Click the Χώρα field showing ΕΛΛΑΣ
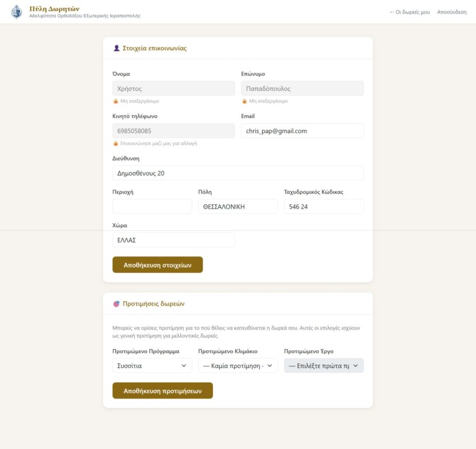The image size is (476, 449). tap(173, 240)
